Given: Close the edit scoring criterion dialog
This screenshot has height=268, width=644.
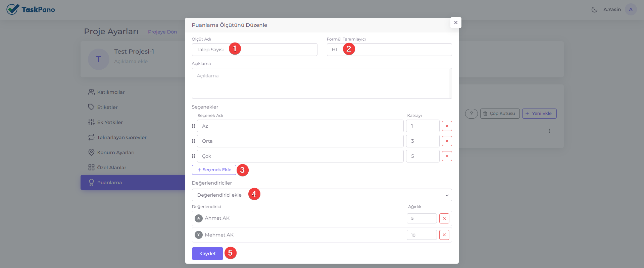Looking at the screenshot, I should pyautogui.click(x=455, y=22).
